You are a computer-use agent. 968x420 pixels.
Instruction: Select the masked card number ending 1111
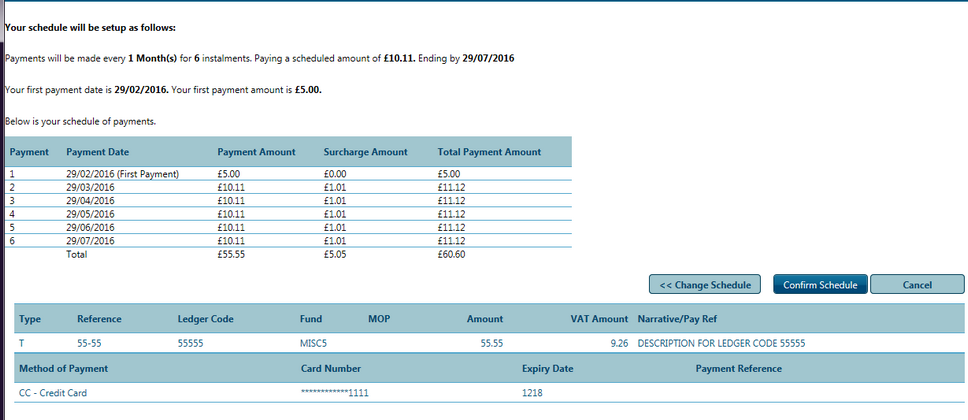pyautogui.click(x=334, y=393)
